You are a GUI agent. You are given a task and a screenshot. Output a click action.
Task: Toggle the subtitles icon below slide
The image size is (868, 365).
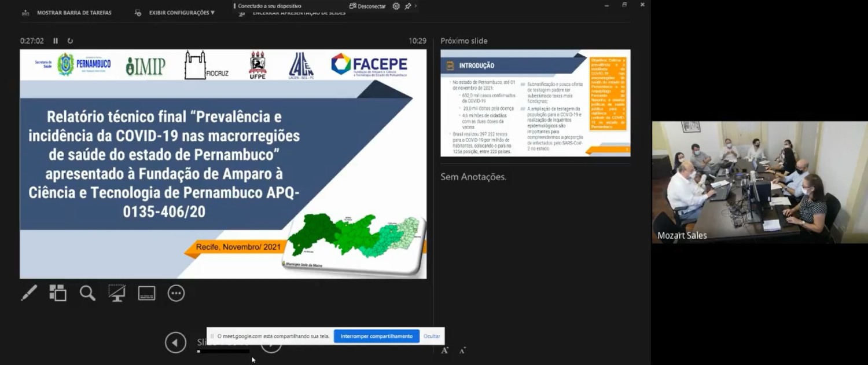pyautogui.click(x=146, y=293)
